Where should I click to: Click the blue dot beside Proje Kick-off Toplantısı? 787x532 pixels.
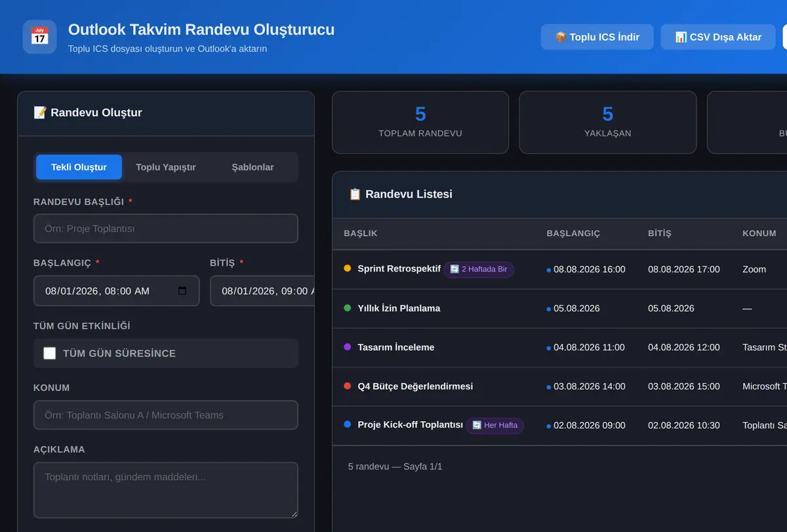348,424
